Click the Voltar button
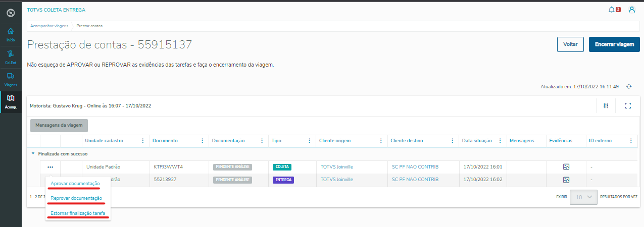644x227 pixels. point(570,44)
